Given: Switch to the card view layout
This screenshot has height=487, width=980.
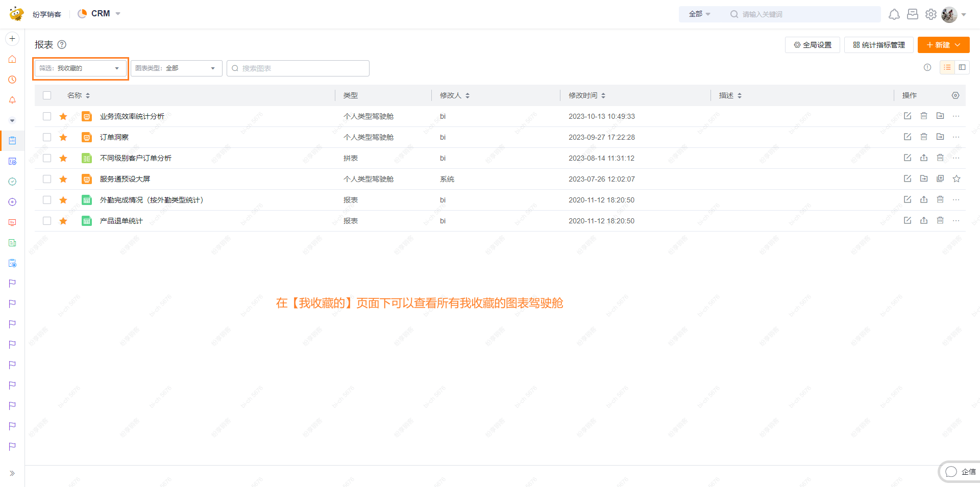Looking at the screenshot, I should (963, 67).
